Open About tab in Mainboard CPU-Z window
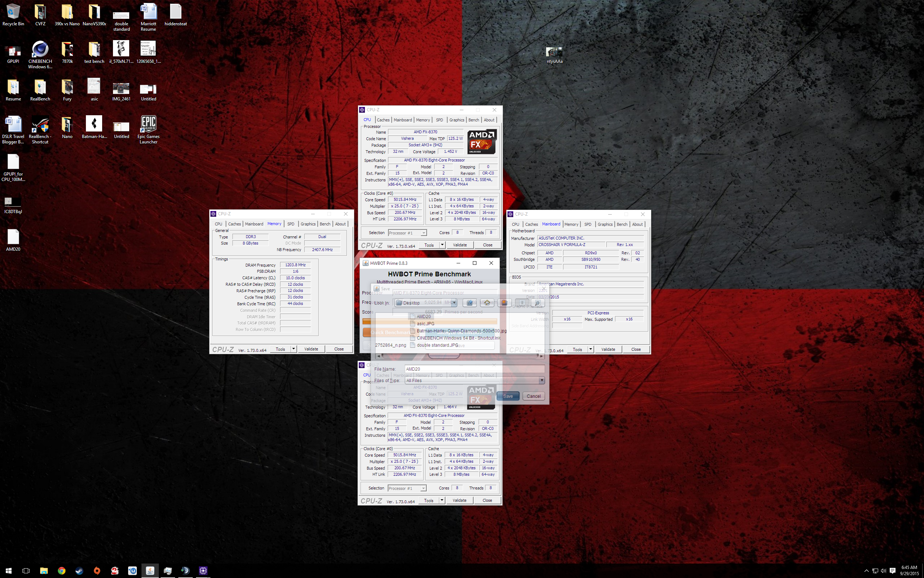Viewport: 924px width, 578px height. [637, 224]
